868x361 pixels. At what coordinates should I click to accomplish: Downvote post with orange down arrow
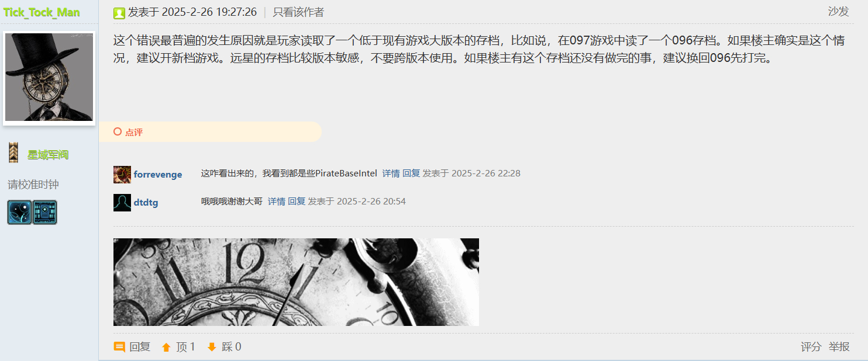(x=212, y=347)
